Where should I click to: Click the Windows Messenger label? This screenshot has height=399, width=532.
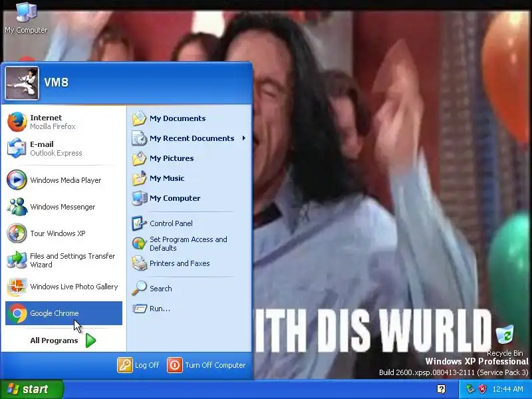click(x=63, y=207)
